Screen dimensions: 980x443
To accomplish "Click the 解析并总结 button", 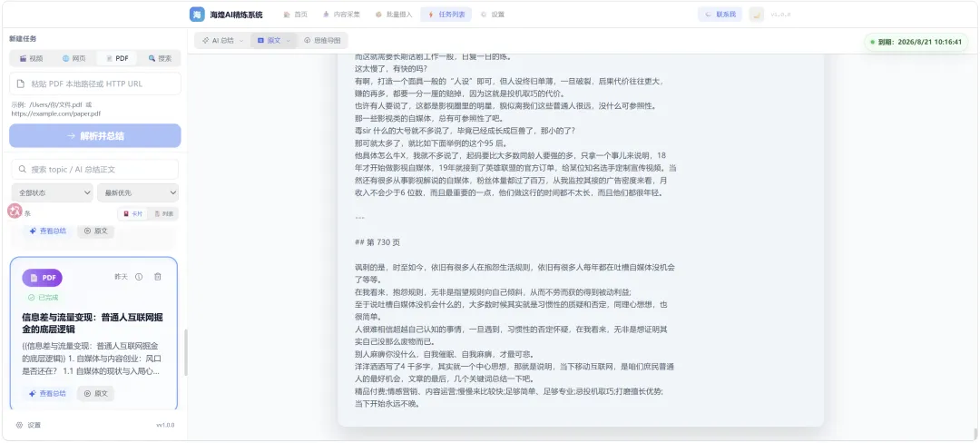I will pos(95,135).
